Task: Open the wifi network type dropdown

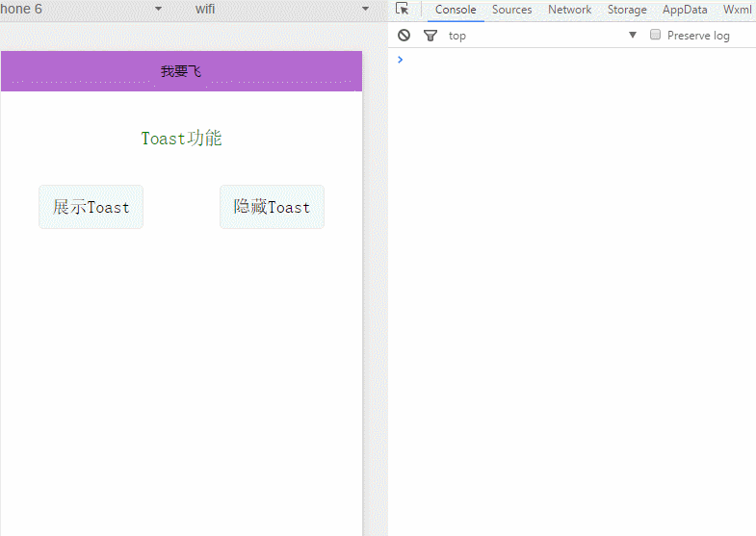Action: tap(365, 9)
